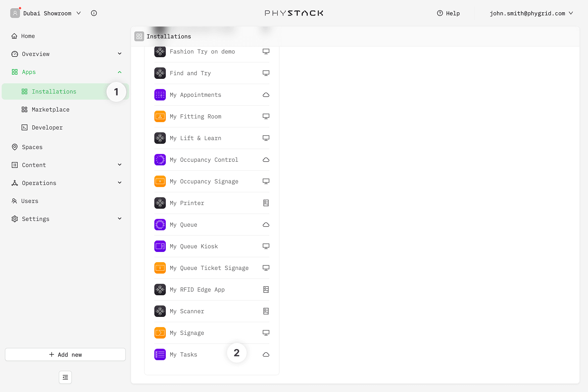Click the Settings label in the sidebar
This screenshot has width=588, height=392.
tap(36, 219)
